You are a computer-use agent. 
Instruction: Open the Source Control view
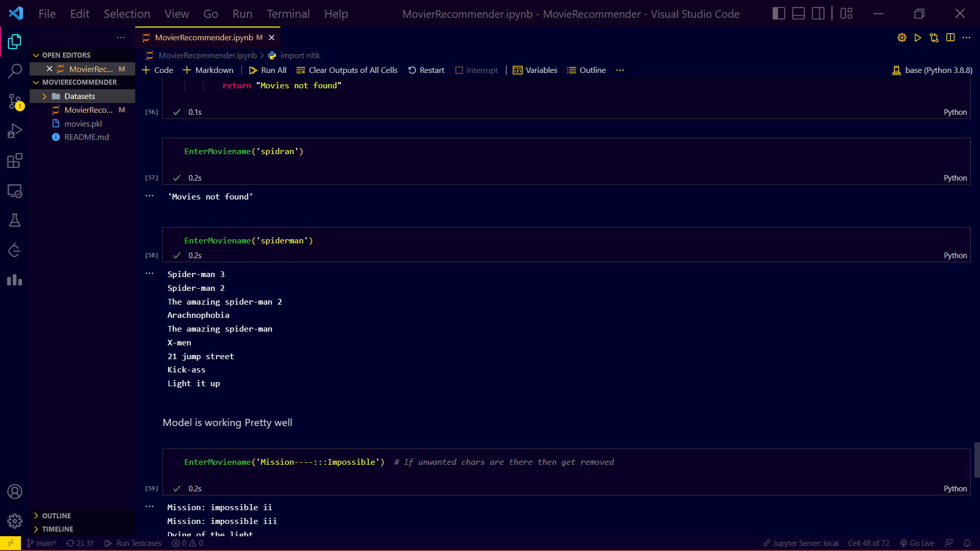tap(15, 101)
